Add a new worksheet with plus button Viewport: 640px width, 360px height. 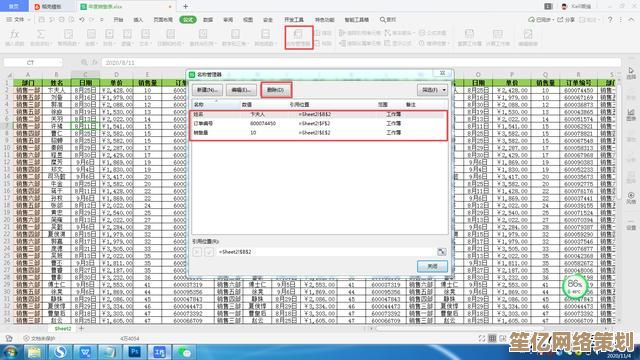pos(81,328)
